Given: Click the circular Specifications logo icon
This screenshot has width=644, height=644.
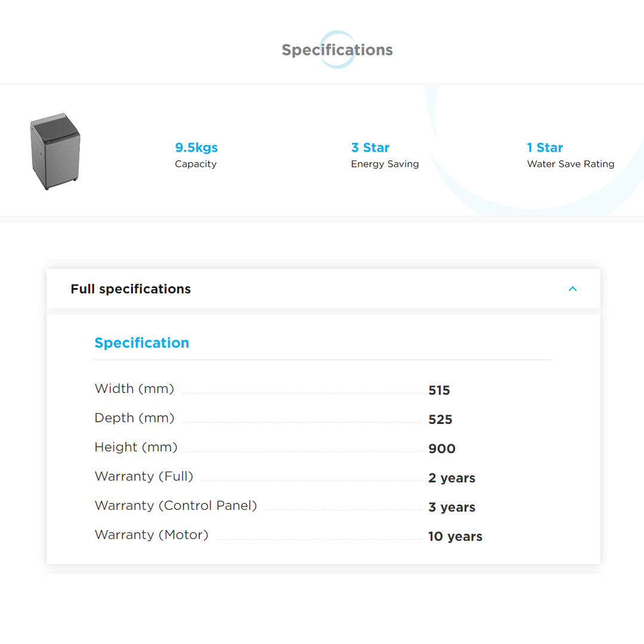Looking at the screenshot, I should (x=338, y=48).
